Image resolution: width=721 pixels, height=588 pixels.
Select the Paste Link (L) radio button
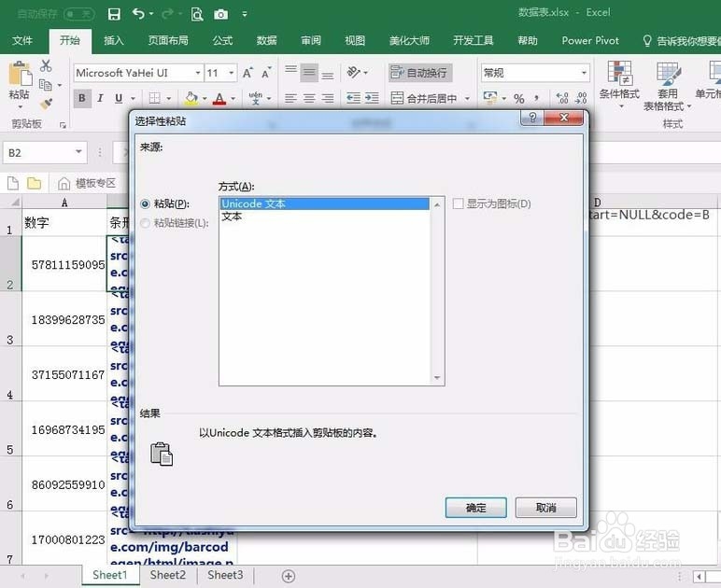[145, 223]
